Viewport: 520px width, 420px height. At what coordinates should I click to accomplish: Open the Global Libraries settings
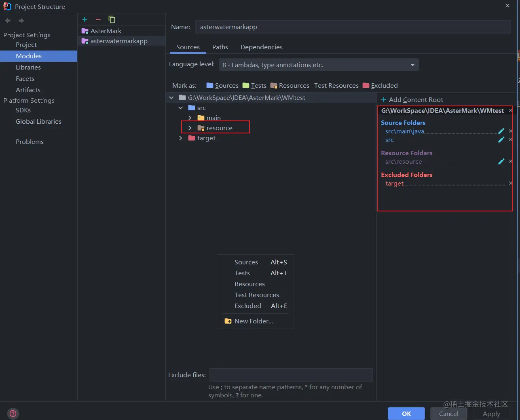(38, 121)
